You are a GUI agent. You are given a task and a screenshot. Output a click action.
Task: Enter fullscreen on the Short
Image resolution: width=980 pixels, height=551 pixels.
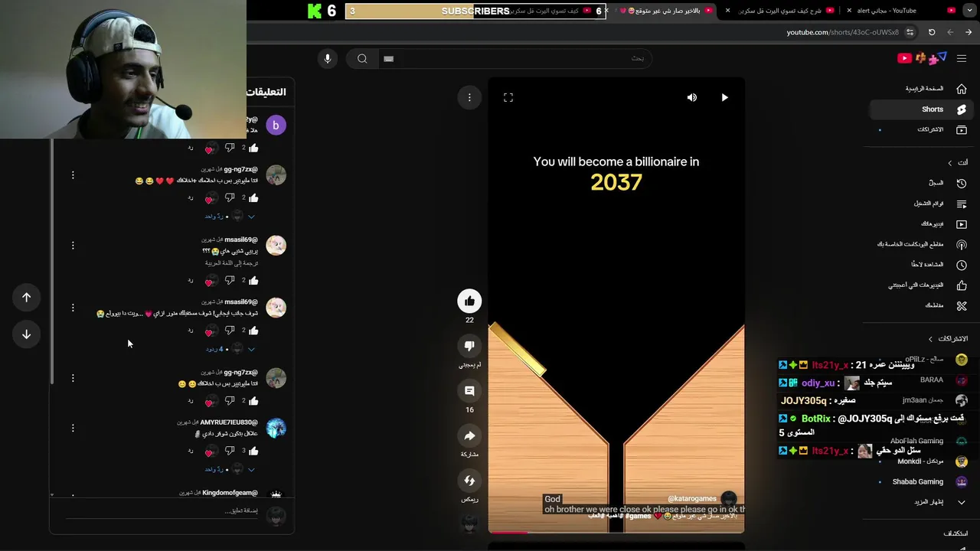coord(508,97)
